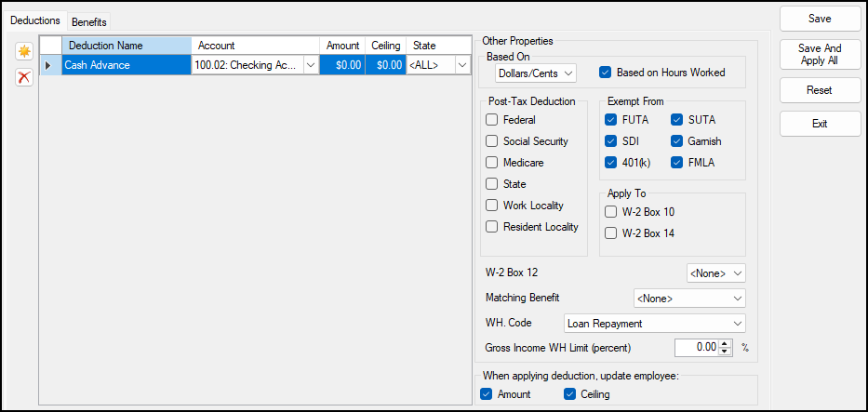Check the W-2 Box 14 option
The width and height of the screenshot is (868, 412).
point(611,233)
